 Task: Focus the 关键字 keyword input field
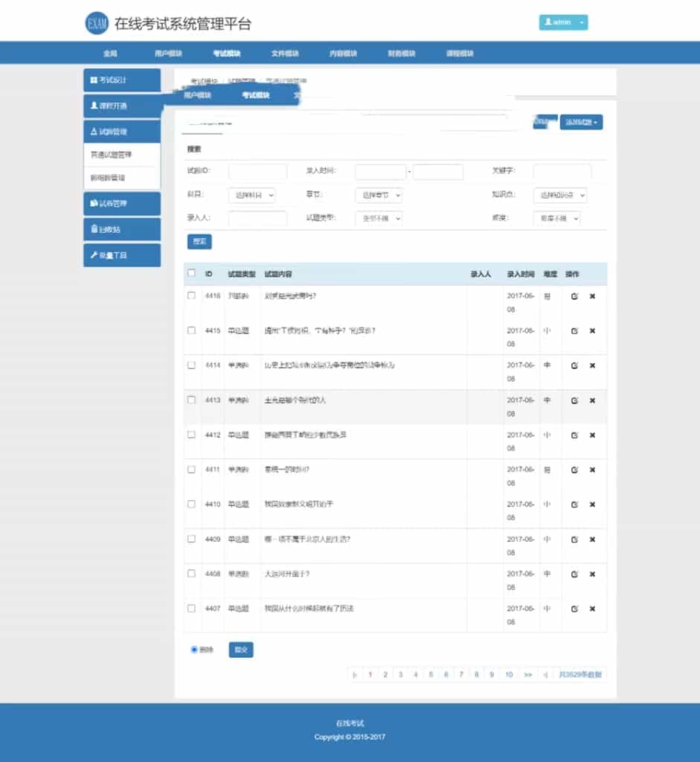click(562, 172)
